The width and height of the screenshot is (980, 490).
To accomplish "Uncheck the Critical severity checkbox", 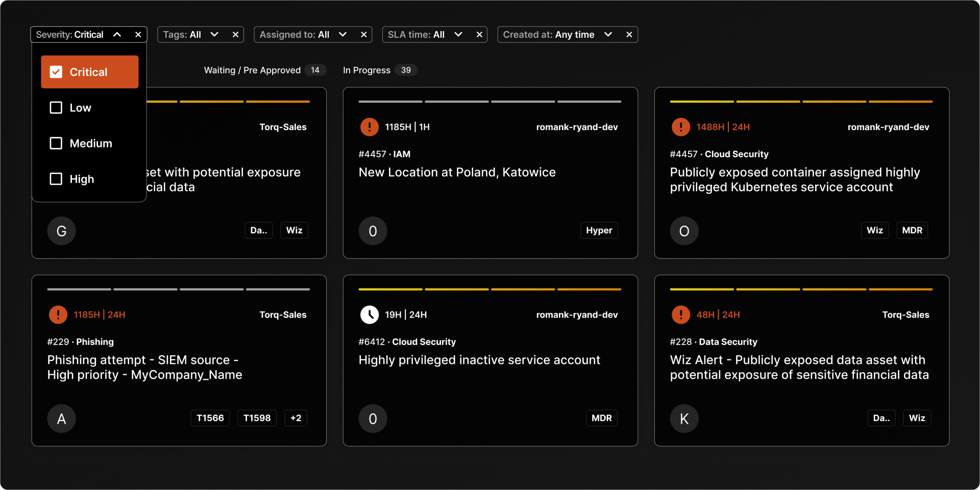I will [56, 72].
